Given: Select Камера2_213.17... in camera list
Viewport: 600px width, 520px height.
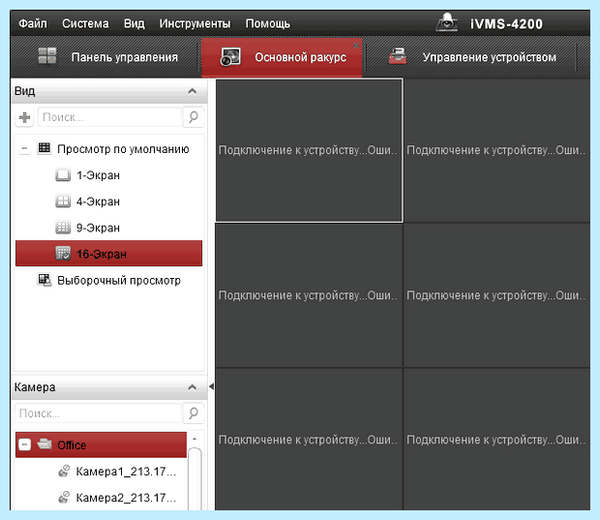Looking at the screenshot, I should click(x=126, y=498).
